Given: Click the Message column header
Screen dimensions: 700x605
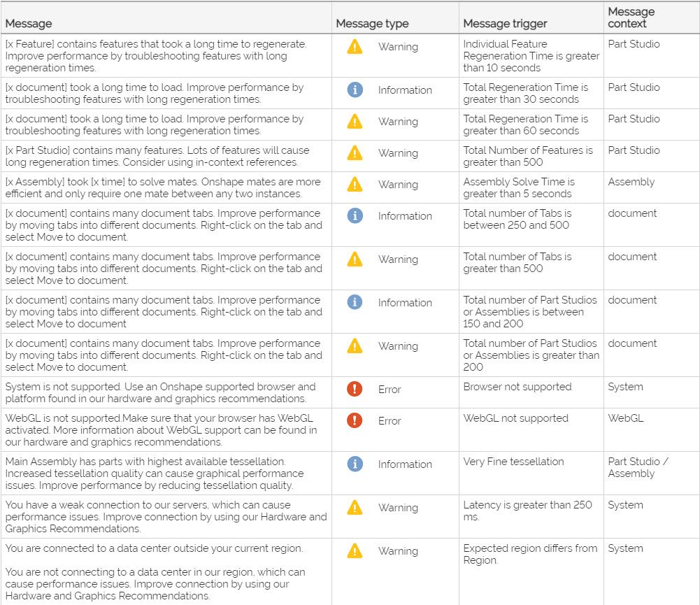Looking at the screenshot, I should (x=29, y=24).
